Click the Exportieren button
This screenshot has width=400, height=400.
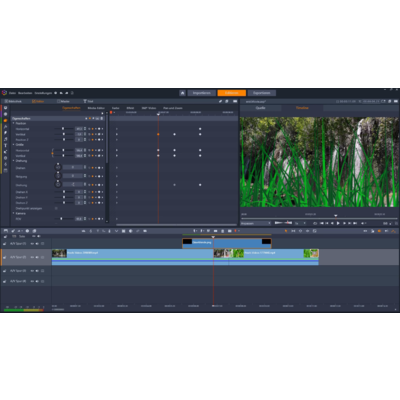(262, 93)
